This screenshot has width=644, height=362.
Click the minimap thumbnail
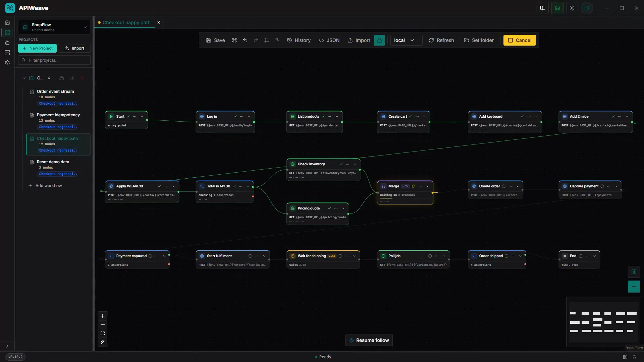[x=603, y=322]
